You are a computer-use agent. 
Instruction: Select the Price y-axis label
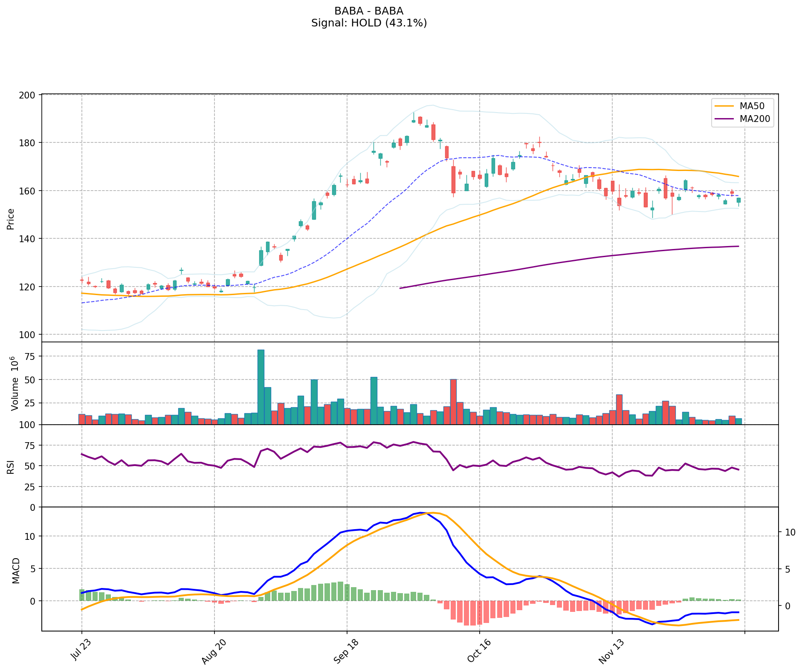coord(11,219)
